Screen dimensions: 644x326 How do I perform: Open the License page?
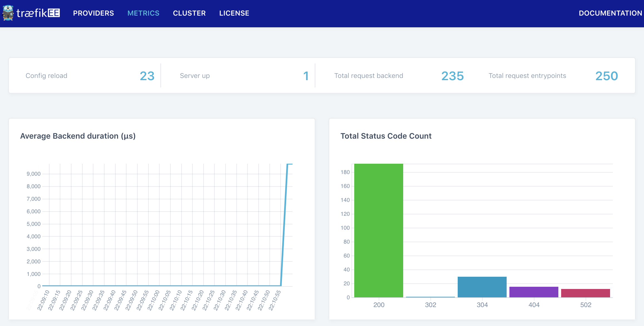(x=234, y=13)
